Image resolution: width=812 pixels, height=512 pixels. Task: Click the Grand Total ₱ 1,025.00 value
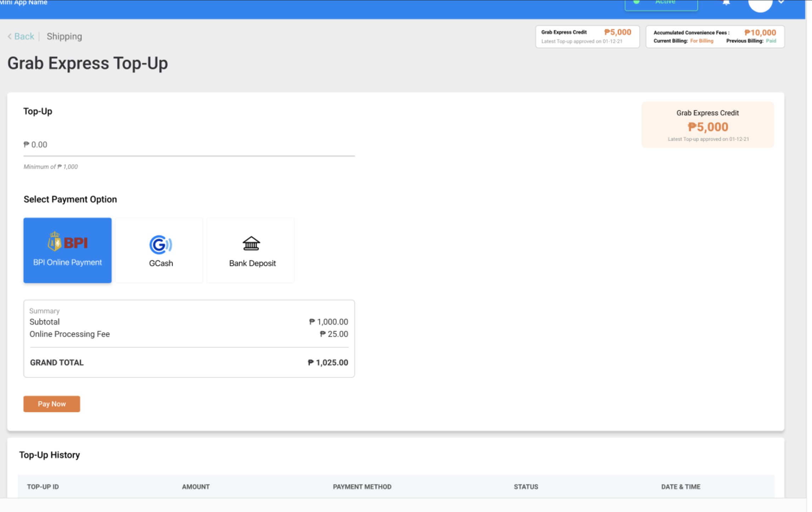coord(328,362)
